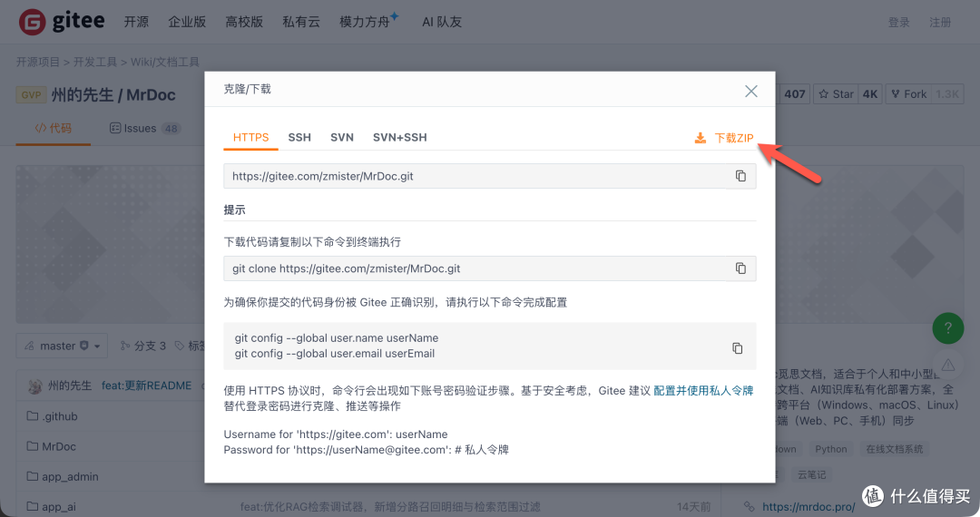Close the clone/download dialog

pyautogui.click(x=751, y=92)
